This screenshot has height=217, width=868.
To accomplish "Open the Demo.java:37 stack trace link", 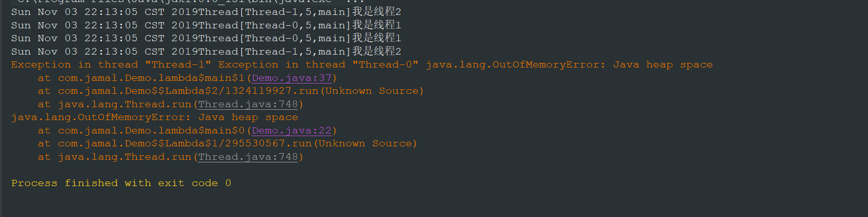I will tap(292, 78).
